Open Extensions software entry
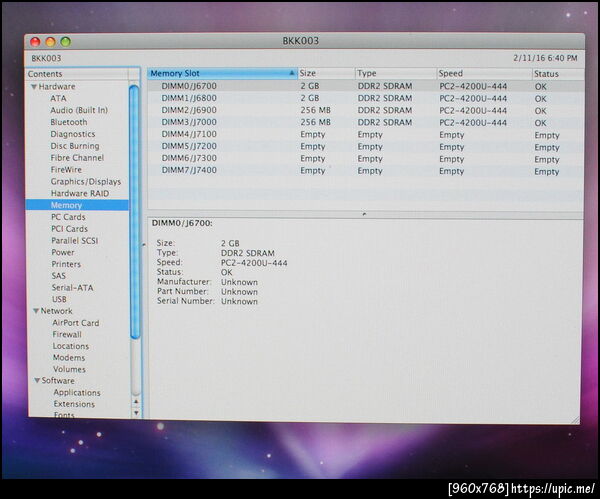The image size is (600, 499). coord(74,404)
